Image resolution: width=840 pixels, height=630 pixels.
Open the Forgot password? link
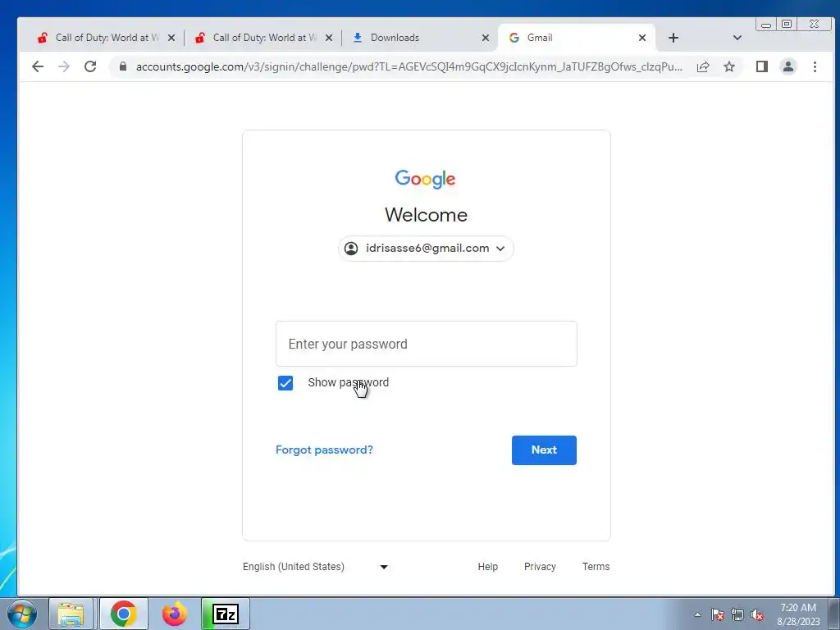click(x=324, y=450)
